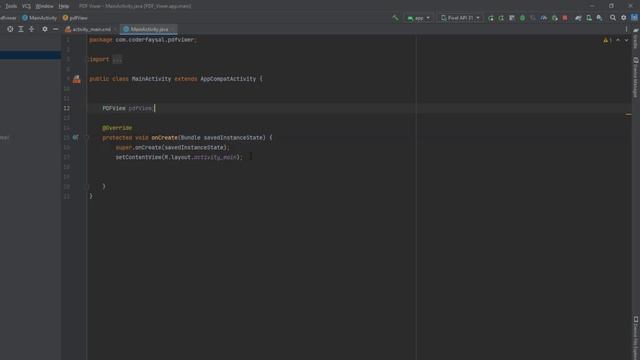Click the package com.coderfaysal.pdfviewer line
The height and width of the screenshot is (360, 640).
(143, 40)
